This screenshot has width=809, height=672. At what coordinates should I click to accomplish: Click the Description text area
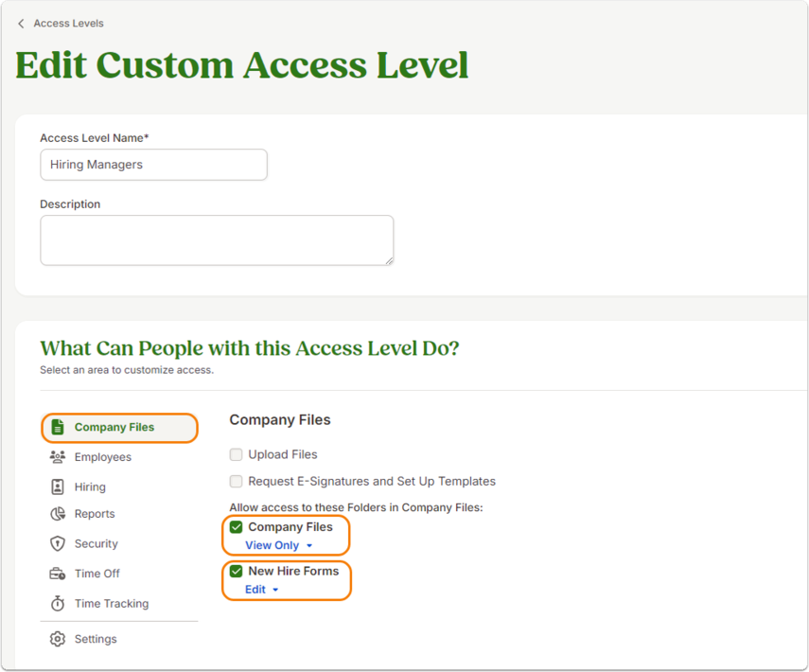pyautogui.click(x=217, y=240)
